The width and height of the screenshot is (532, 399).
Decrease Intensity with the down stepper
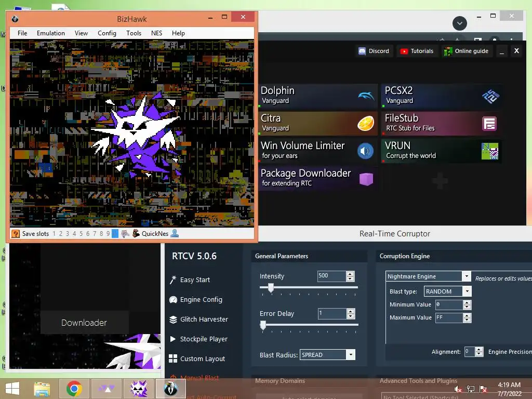click(x=350, y=278)
